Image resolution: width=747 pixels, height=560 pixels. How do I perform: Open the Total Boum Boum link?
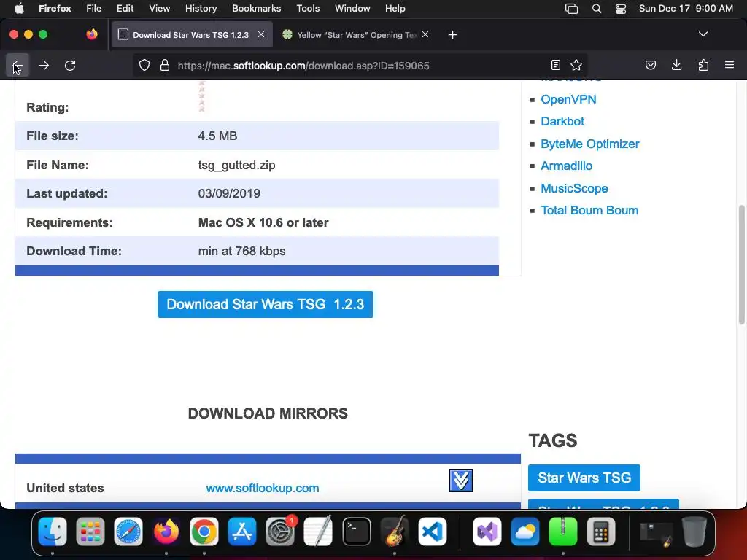(x=589, y=211)
